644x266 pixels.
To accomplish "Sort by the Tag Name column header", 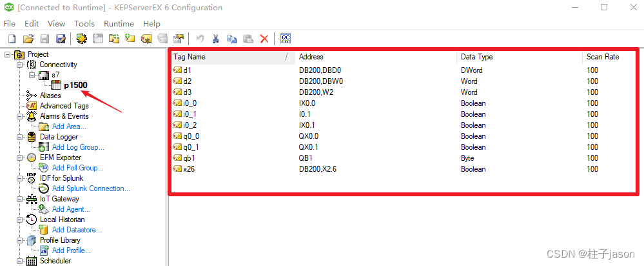I will (x=233, y=57).
